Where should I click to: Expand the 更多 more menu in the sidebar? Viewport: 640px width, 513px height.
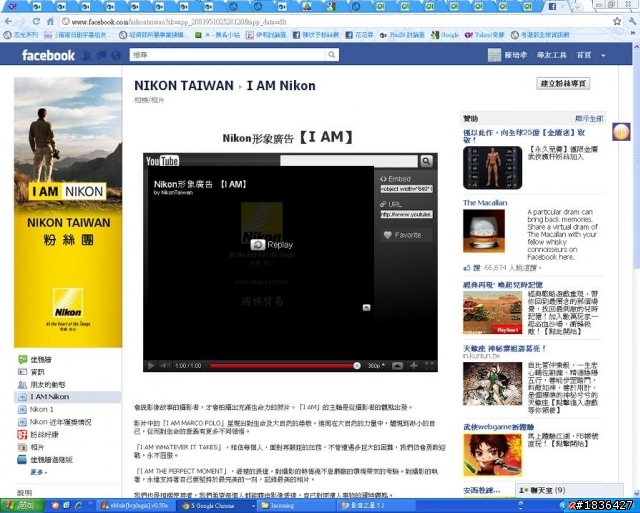click(39, 472)
